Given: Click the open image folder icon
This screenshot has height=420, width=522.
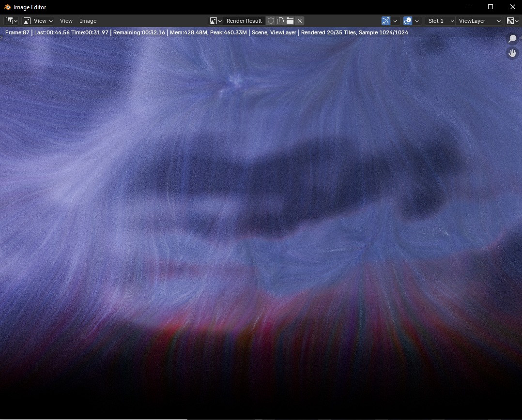Looking at the screenshot, I should pos(290,21).
